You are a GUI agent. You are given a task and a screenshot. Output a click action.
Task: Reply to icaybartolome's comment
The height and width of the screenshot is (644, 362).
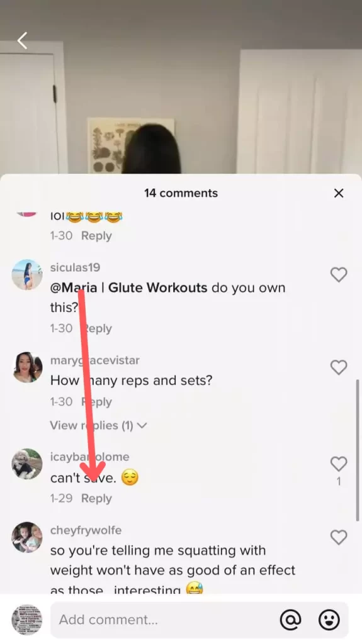tap(96, 498)
